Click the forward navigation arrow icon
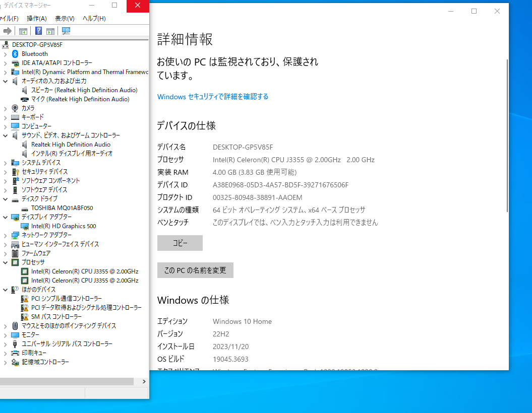532x413 pixels. (7, 31)
